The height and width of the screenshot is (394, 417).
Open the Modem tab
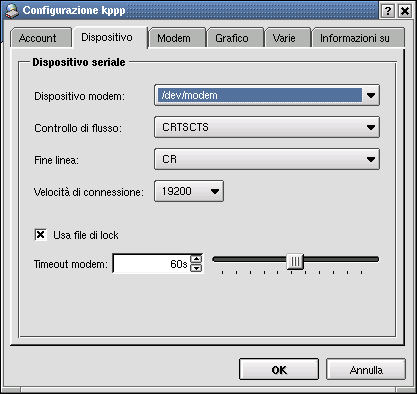click(177, 38)
